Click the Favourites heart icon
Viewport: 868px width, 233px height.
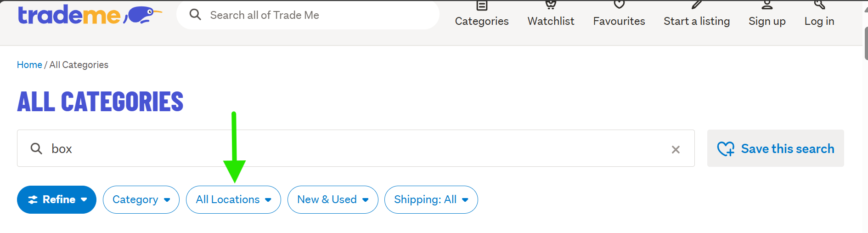tap(619, 5)
